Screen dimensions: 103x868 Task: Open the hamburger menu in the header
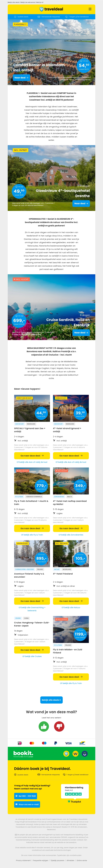[x=90, y=9]
